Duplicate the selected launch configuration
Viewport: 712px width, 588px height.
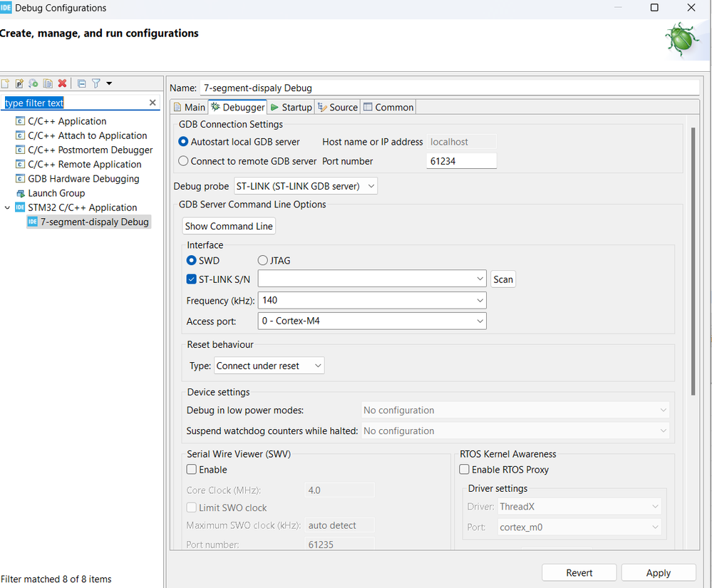tap(48, 83)
